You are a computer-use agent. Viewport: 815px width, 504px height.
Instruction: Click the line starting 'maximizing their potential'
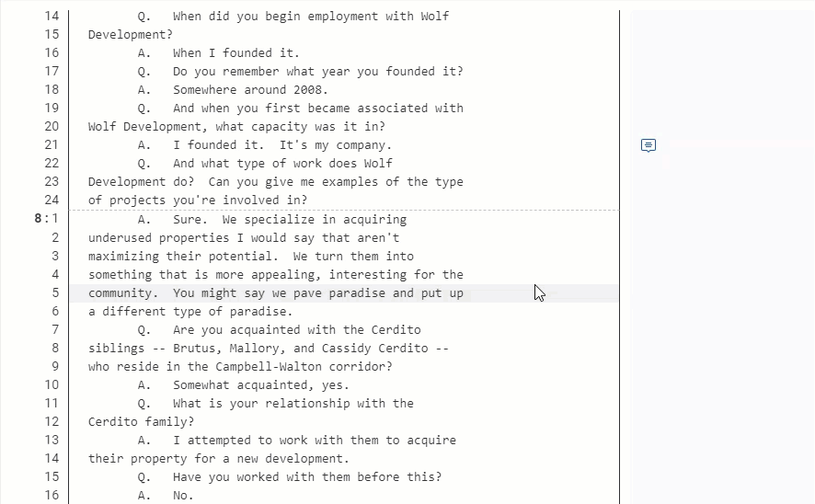(x=251, y=257)
